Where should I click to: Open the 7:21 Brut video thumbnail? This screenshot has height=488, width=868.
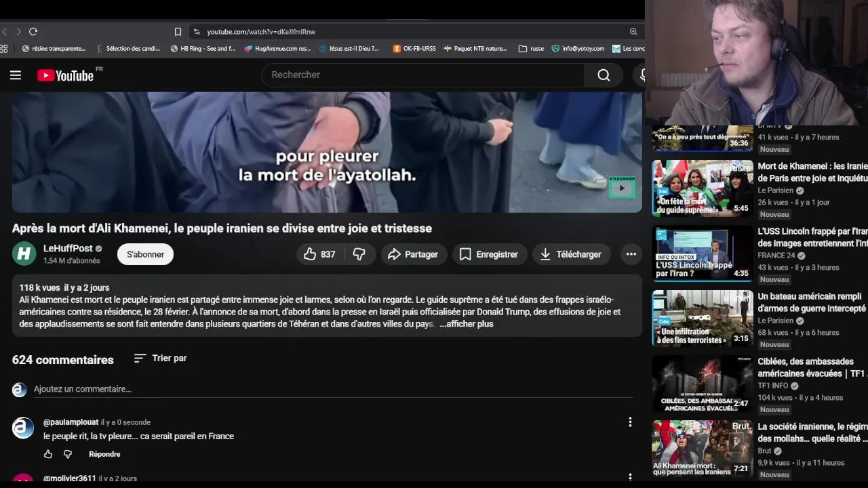pos(703,448)
